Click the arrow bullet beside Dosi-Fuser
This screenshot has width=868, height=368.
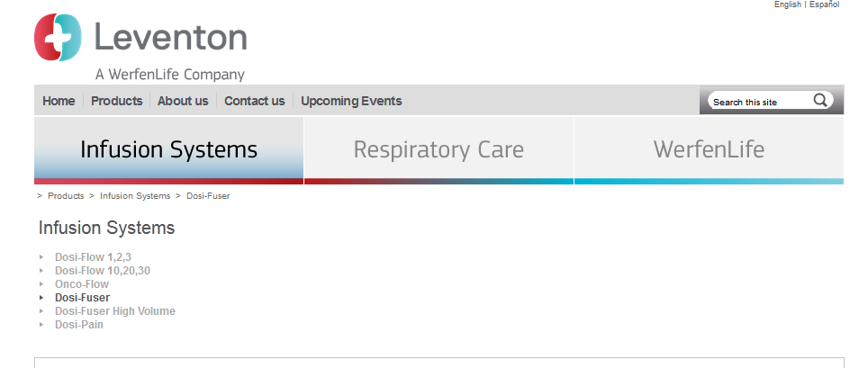pyautogui.click(x=41, y=297)
